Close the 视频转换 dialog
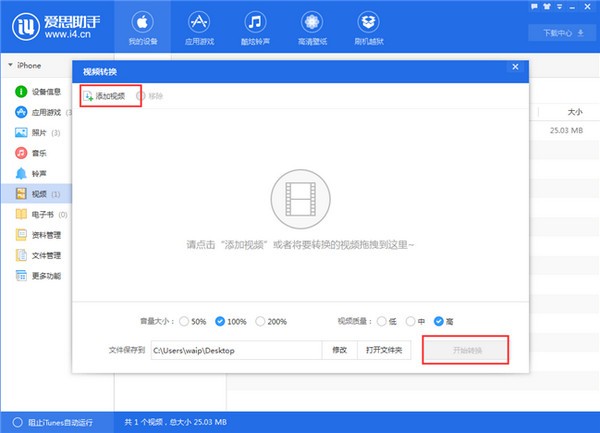600x433 pixels. 515,67
